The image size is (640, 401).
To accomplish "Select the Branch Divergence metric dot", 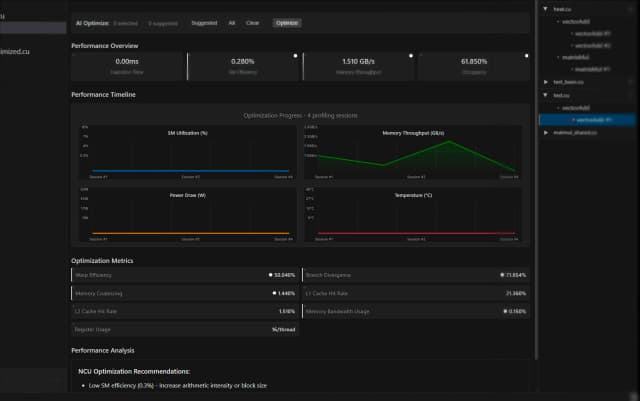I will click(x=502, y=273).
